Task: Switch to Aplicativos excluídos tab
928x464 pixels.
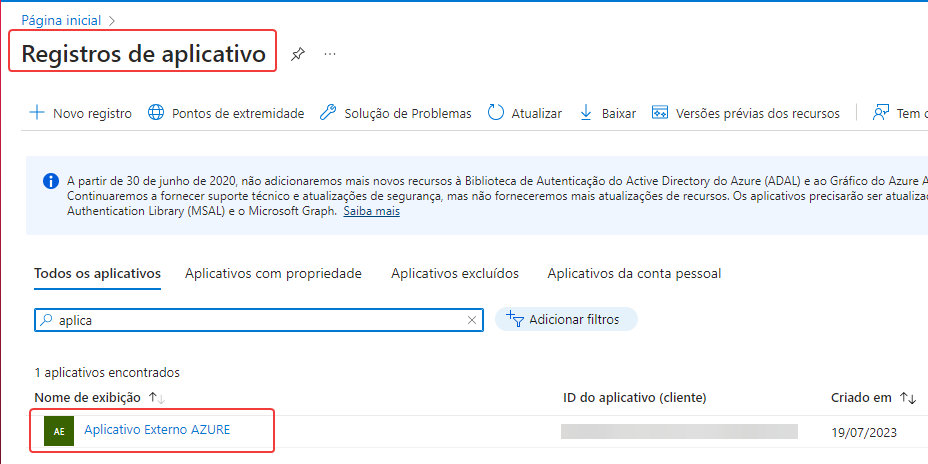Action: click(455, 273)
